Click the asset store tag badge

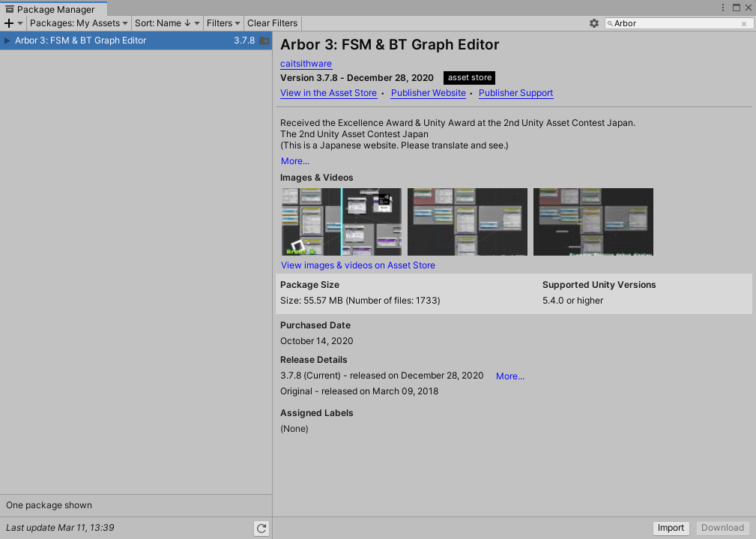470,78
